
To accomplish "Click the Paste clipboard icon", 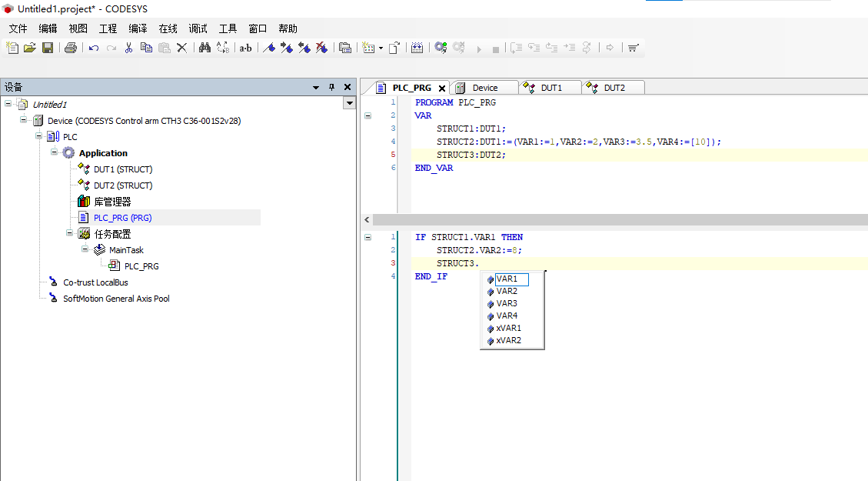I will pyautogui.click(x=165, y=48).
